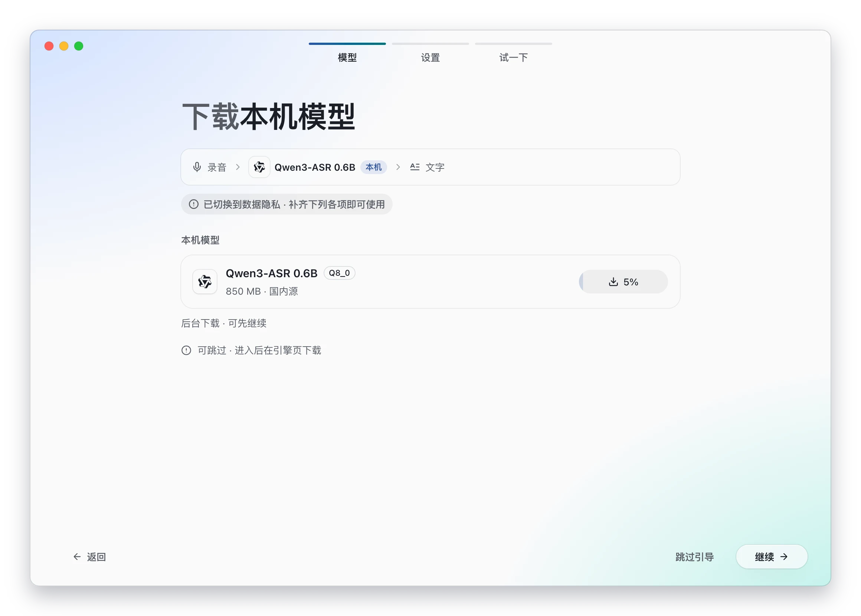Click the 可跳过 · 进入后在引擎页下载 text
The width and height of the screenshot is (861, 616).
(x=259, y=350)
